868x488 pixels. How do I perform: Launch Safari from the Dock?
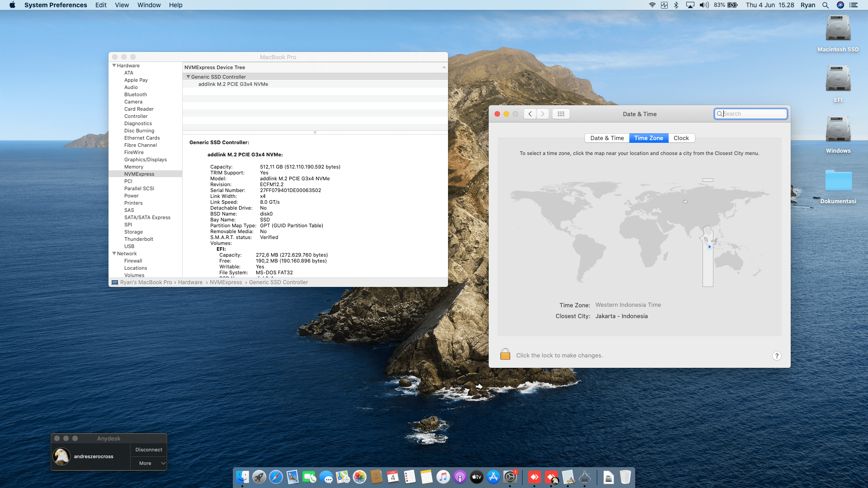pyautogui.click(x=276, y=477)
